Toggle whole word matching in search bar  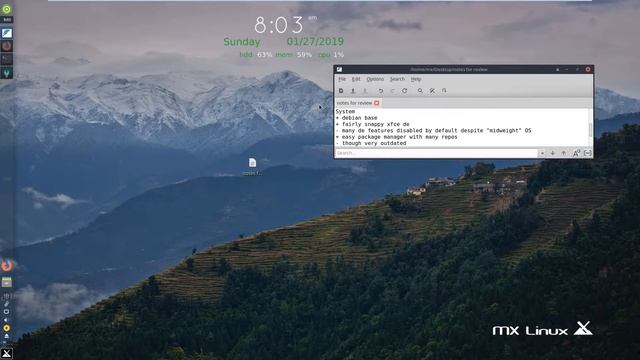point(588,153)
